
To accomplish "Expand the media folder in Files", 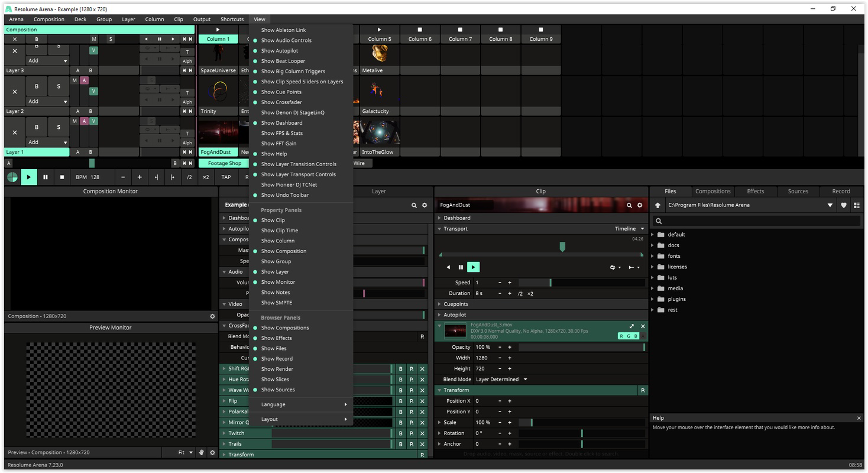I will [653, 289].
